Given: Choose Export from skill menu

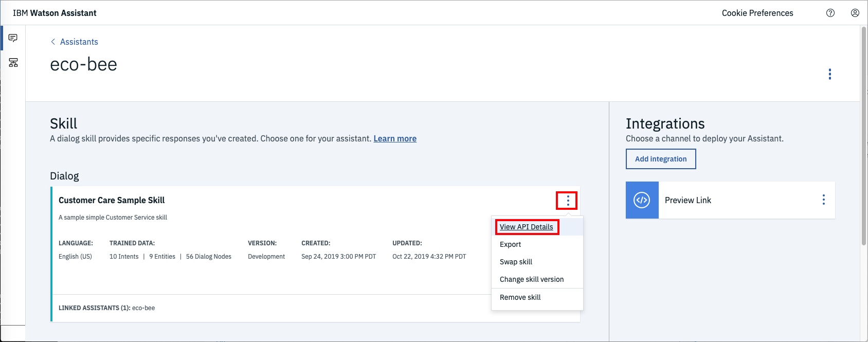Looking at the screenshot, I should tap(511, 244).
